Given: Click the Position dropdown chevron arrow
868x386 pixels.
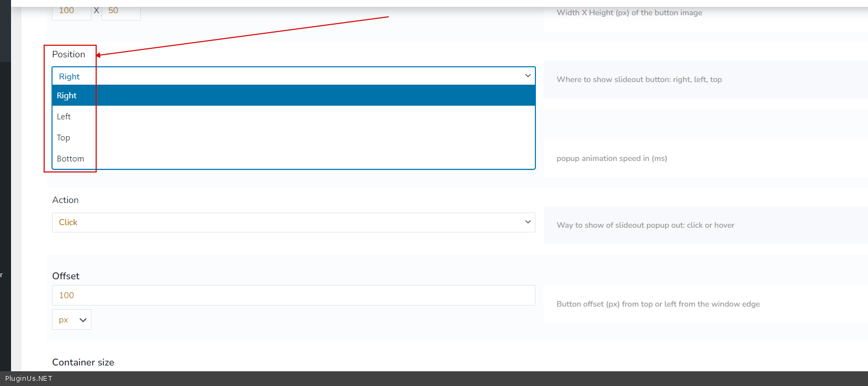Looking at the screenshot, I should [x=528, y=76].
